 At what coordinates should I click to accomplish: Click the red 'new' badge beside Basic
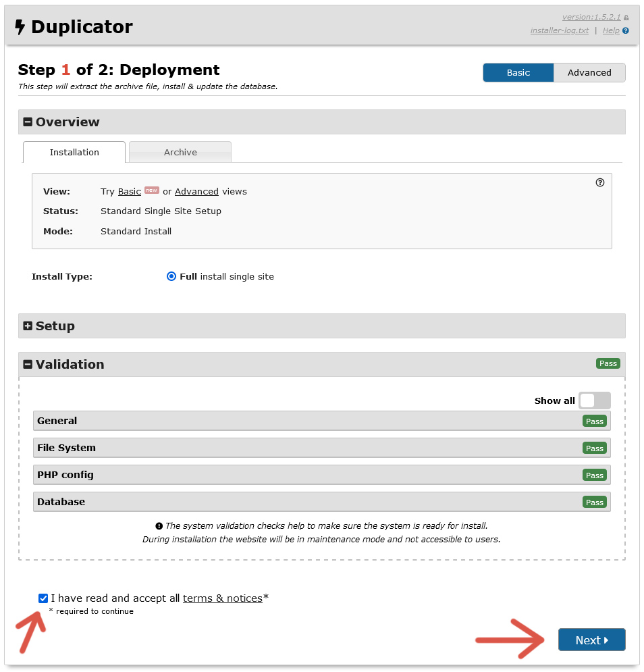152,190
